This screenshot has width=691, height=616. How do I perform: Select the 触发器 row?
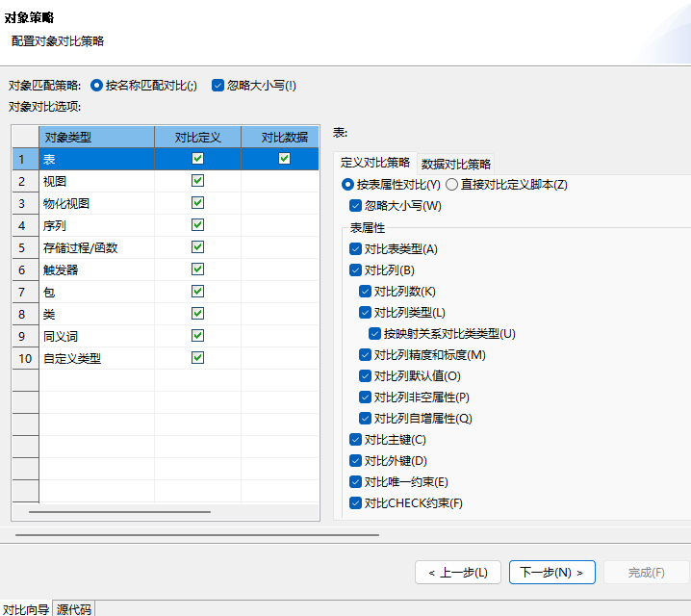pos(166,269)
